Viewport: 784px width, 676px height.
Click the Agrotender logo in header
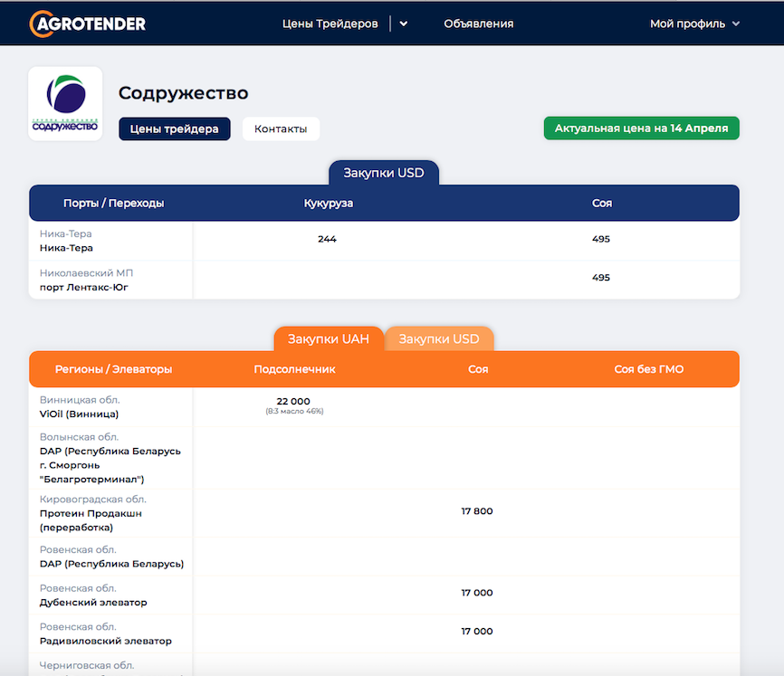pos(88,24)
